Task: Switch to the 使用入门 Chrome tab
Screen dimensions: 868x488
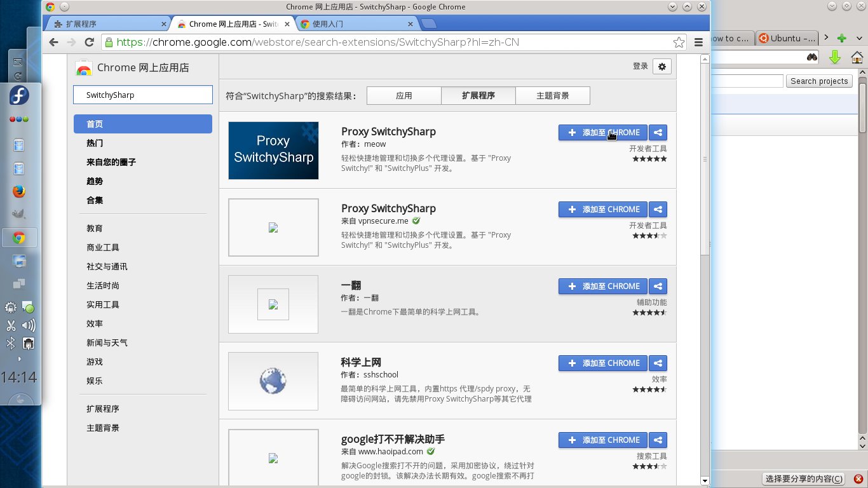Action: pyautogui.click(x=358, y=24)
